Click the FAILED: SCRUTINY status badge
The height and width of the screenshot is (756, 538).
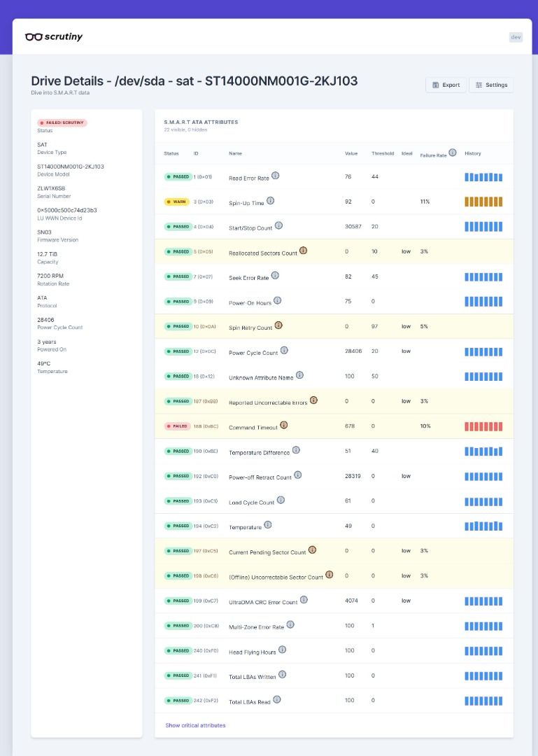pyautogui.click(x=62, y=122)
